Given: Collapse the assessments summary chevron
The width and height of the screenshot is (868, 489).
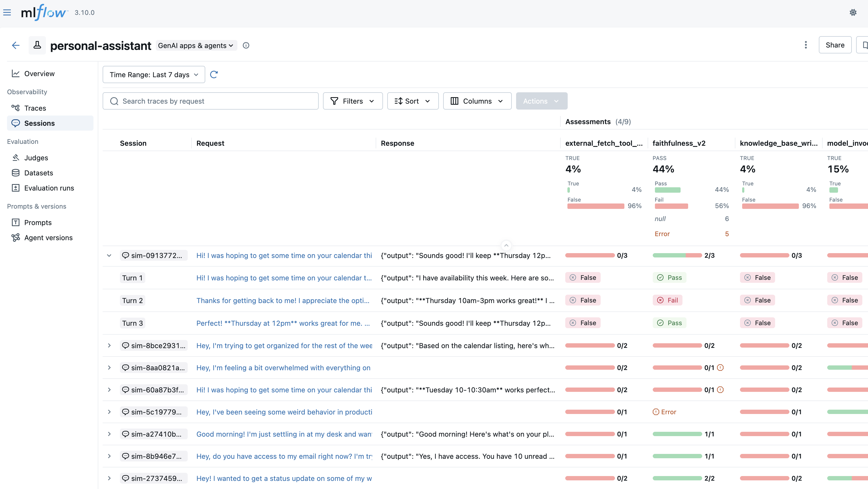Looking at the screenshot, I should pyautogui.click(x=506, y=246).
